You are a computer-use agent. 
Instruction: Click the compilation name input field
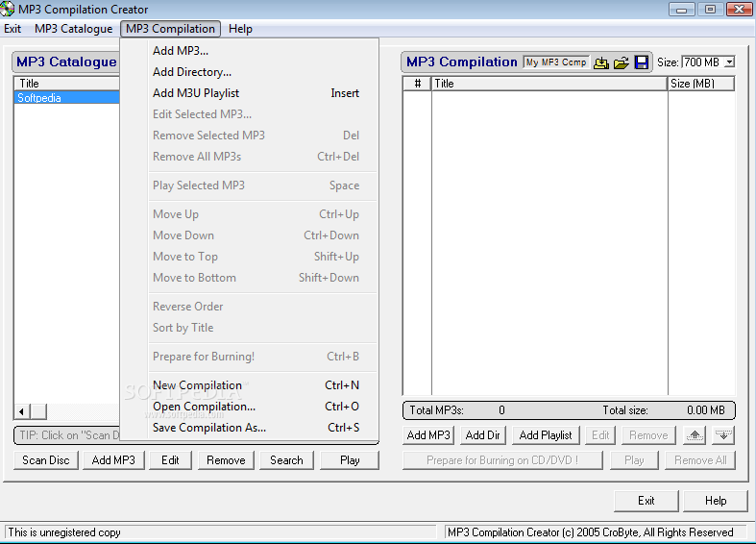point(556,62)
